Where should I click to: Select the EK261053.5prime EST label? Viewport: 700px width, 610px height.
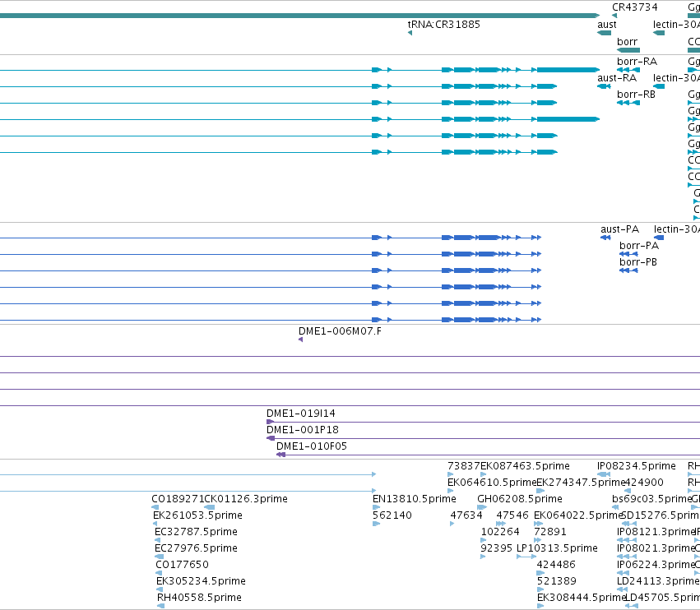(x=197, y=515)
